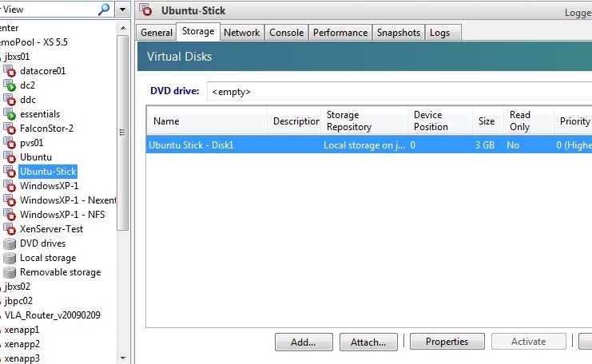This screenshot has width=592, height=364.
Task: Click the Attach... button
Action: click(x=368, y=342)
